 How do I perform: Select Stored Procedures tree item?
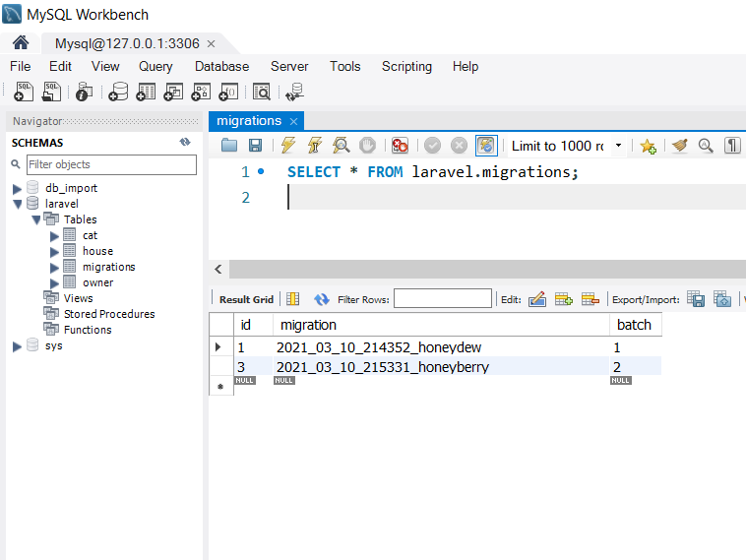pos(109,314)
